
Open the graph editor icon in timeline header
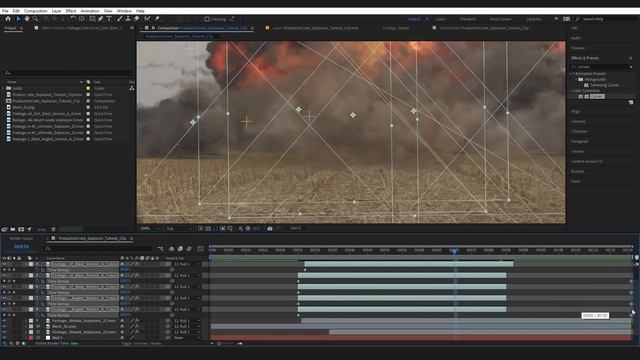tap(200, 249)
